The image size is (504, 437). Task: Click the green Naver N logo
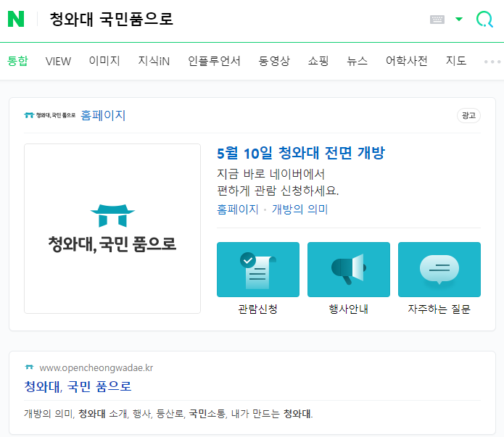click(16, 19)
